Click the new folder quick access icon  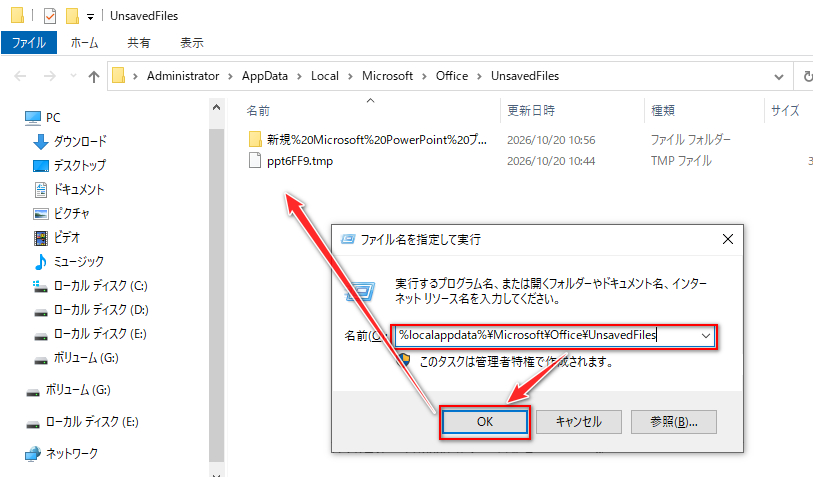72,16
